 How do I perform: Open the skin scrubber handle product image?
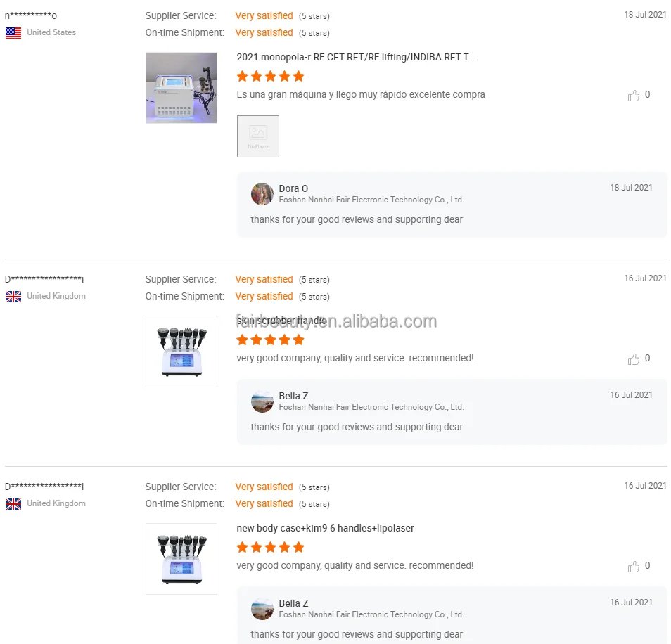pos(181,352)
